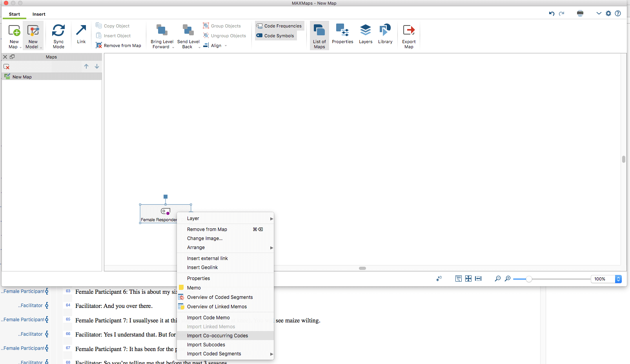Click the Print icon

coord(580,13)
